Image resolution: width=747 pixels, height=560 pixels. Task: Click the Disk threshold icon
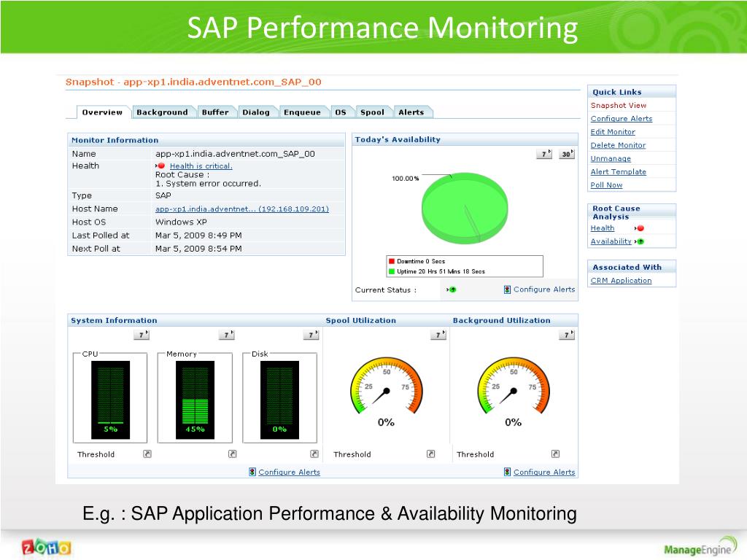click(x=314, y=454)
